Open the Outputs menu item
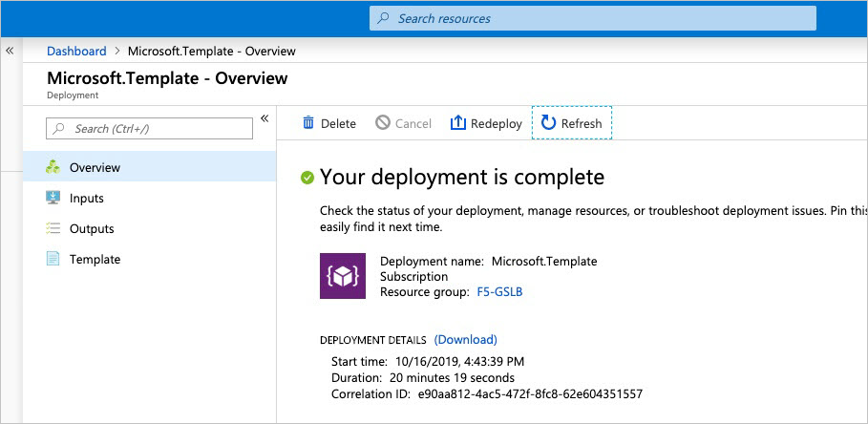This screenshot has width=868, height=424. [92, 228]
